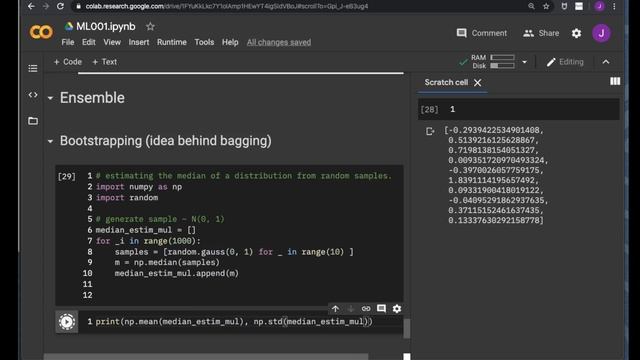Viewport: 640px width, 360px height.
Task: Click the horizontal scrollbar at bottom
Action: click(206, 357)
